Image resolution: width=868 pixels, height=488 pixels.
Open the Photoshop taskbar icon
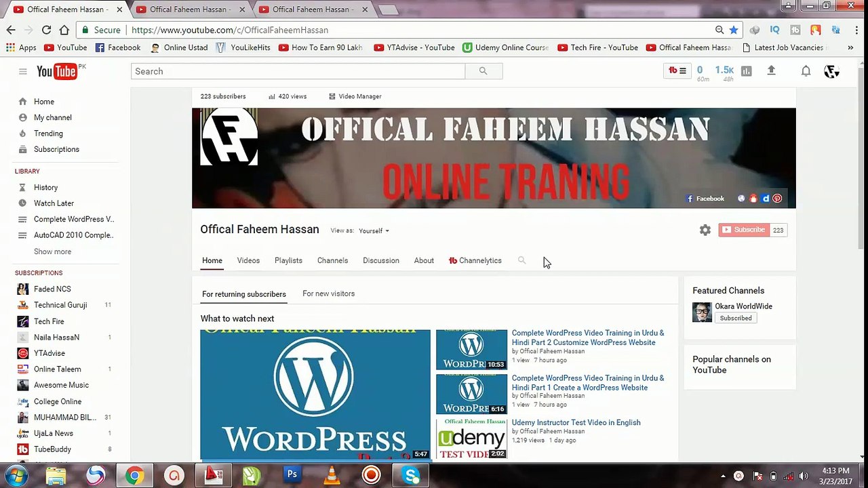(x=292, y=474)
